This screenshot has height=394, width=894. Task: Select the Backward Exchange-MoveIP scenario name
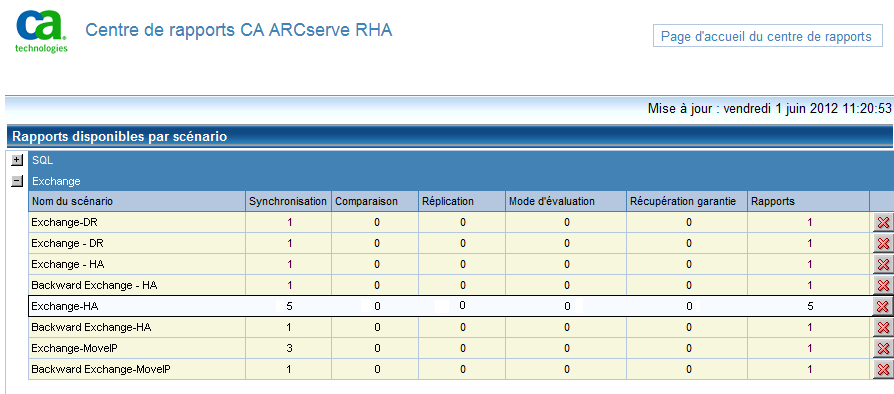pos(101,369)
